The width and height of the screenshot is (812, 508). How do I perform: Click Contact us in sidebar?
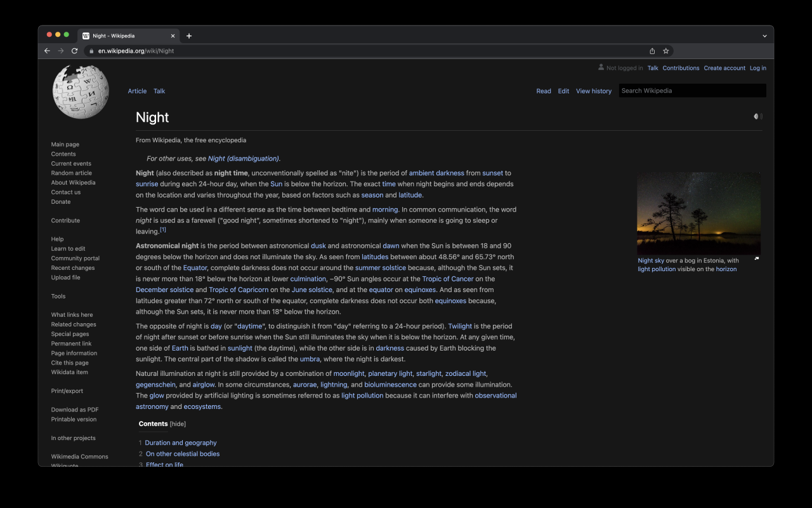click(x=66, y=192)
